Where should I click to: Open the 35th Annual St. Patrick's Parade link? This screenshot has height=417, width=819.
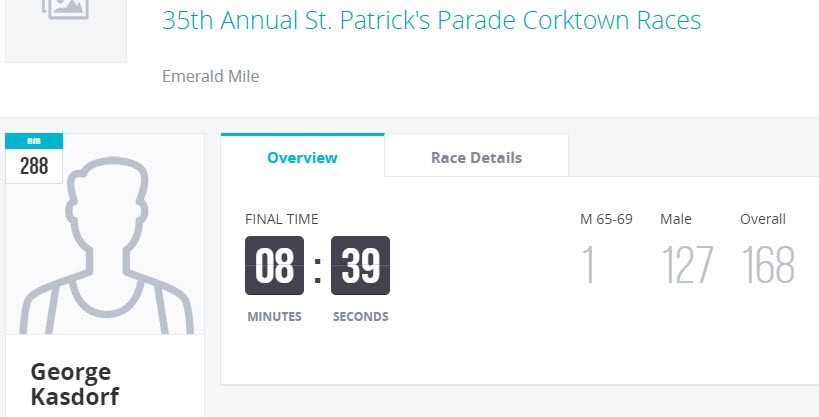[431, 21]
